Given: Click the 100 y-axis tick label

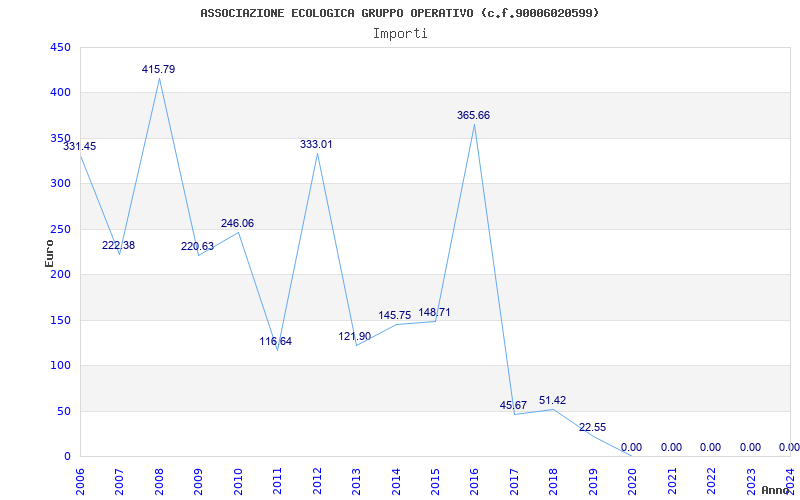Looking at the screenshot, I should [60, 366].
